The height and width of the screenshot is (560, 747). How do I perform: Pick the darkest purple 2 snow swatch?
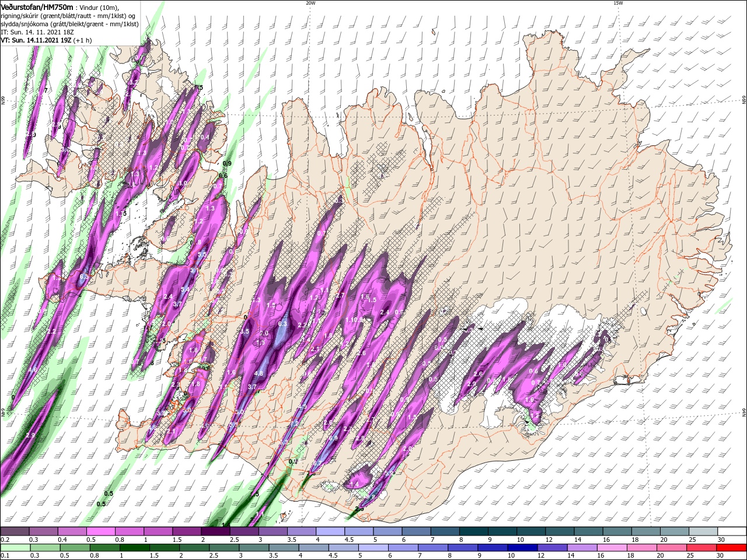coord(215,531)
